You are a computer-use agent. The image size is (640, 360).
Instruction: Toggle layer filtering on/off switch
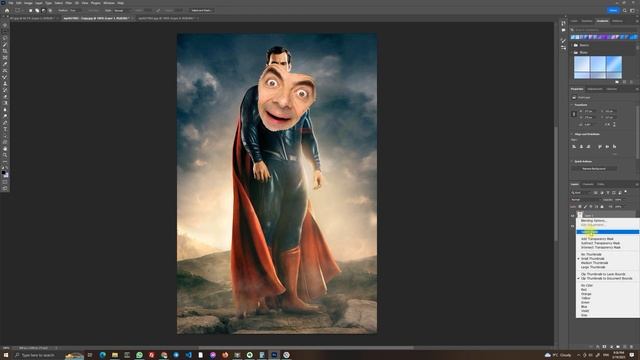[x=626, y=192]
